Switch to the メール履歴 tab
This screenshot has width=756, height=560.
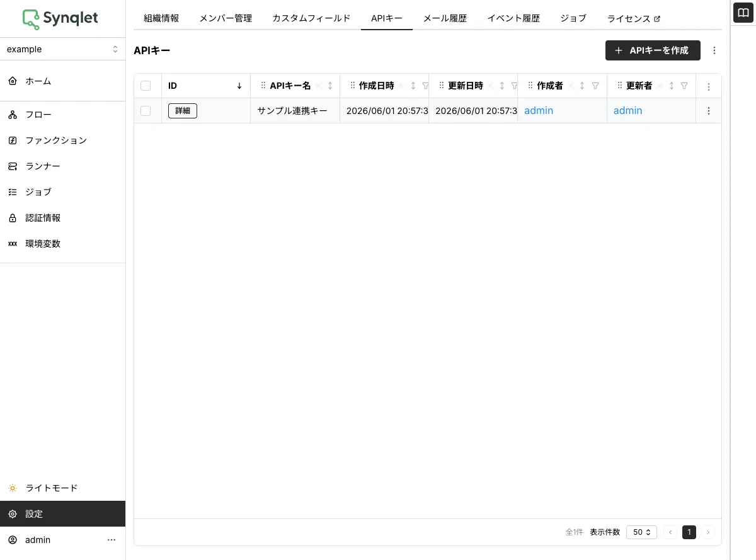445,18
